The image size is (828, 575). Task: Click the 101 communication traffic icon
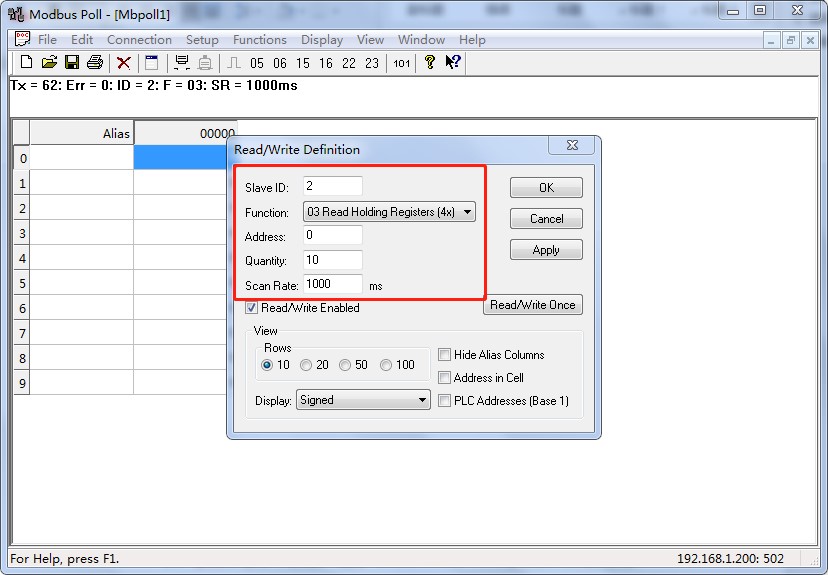401,63
